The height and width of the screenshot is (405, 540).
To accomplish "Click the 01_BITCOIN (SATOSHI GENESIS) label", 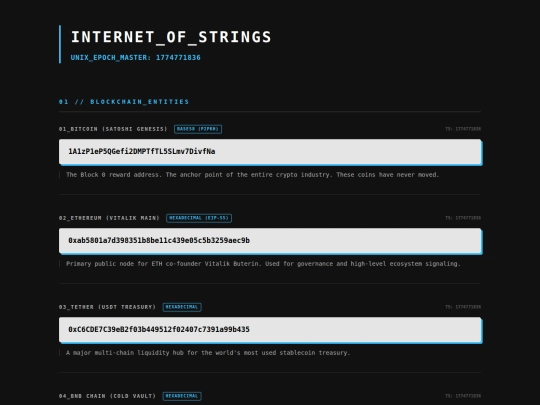I will (113, 129).
